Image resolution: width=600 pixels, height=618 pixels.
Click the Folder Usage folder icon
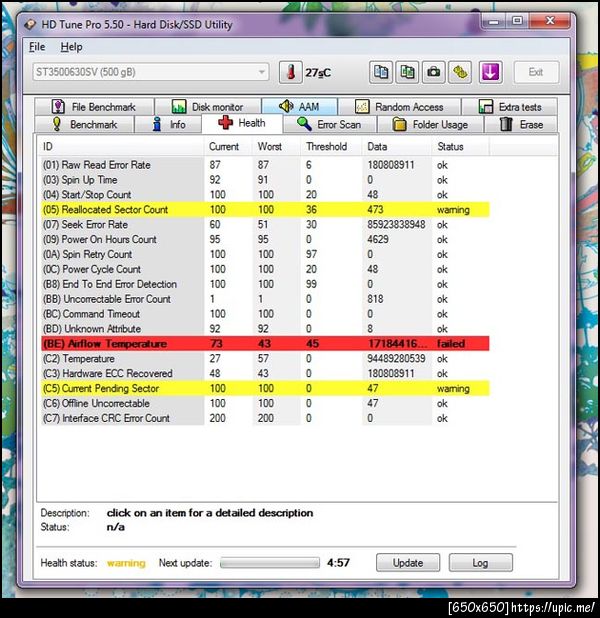(x=399, y=125)
